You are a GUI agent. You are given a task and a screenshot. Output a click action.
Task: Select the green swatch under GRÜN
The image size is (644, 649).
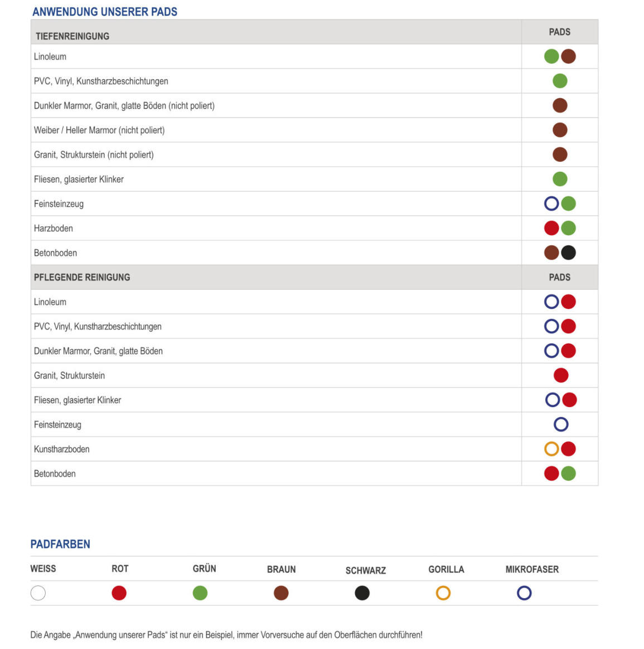click(200, 593)
